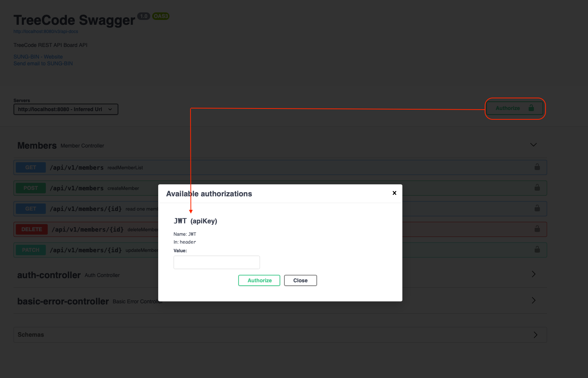Click the auth-controller heading
Image resolution: width=588 pixels, height=378 pixels.
(49, 275)
